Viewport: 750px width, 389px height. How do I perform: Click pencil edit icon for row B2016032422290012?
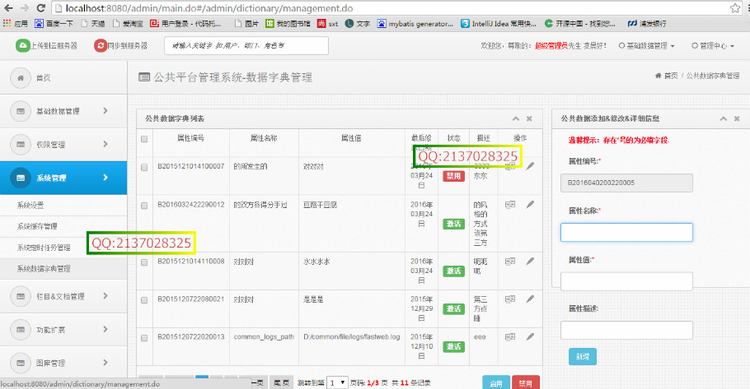[x=530, y=204]
